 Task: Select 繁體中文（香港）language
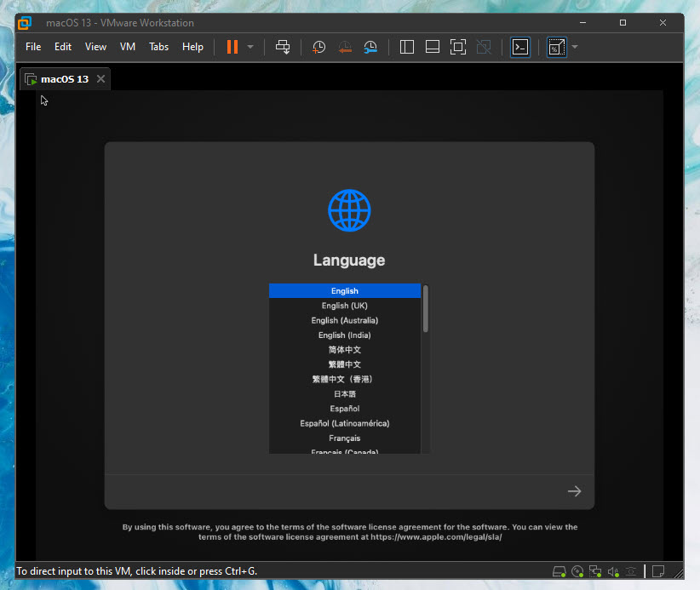345,380
